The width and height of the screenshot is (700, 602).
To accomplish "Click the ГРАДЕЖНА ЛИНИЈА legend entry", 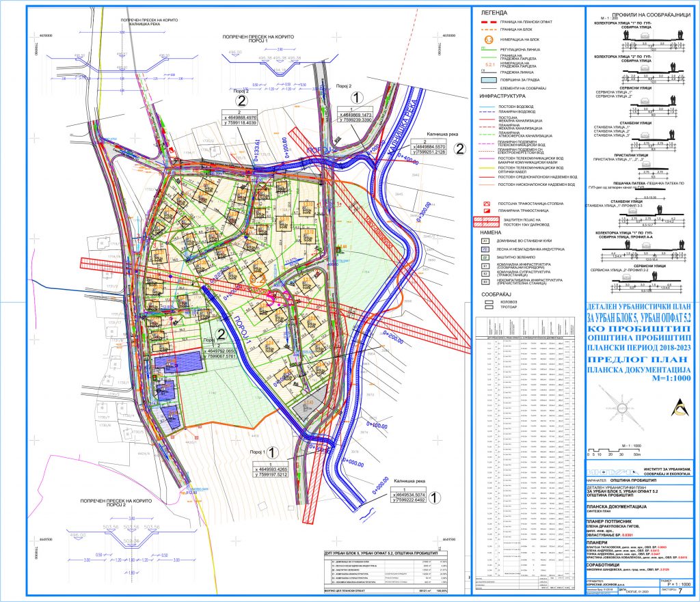I will (517, 72).
